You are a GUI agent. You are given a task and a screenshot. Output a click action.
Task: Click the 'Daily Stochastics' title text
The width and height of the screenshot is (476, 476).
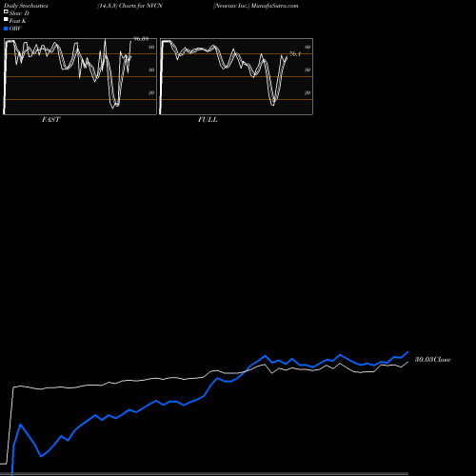click(x=26, y=6)
